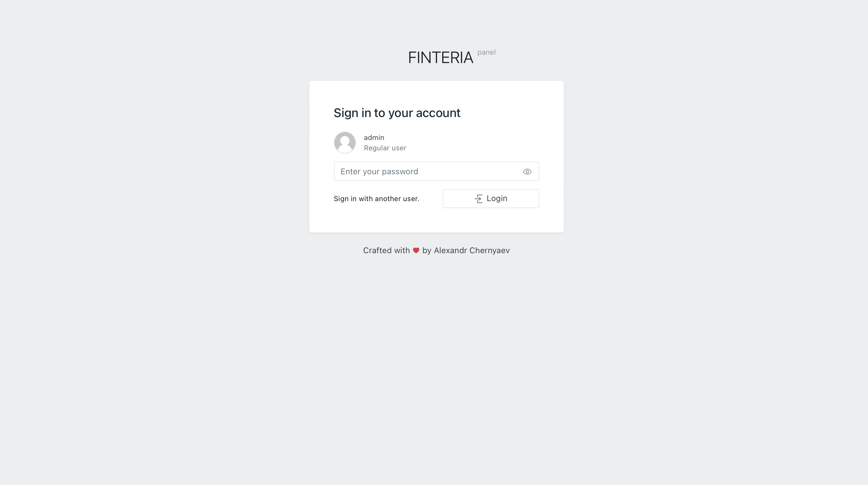Click the 'Enter your password' placeholder text

pyautogui.click(x=379, y=172)
